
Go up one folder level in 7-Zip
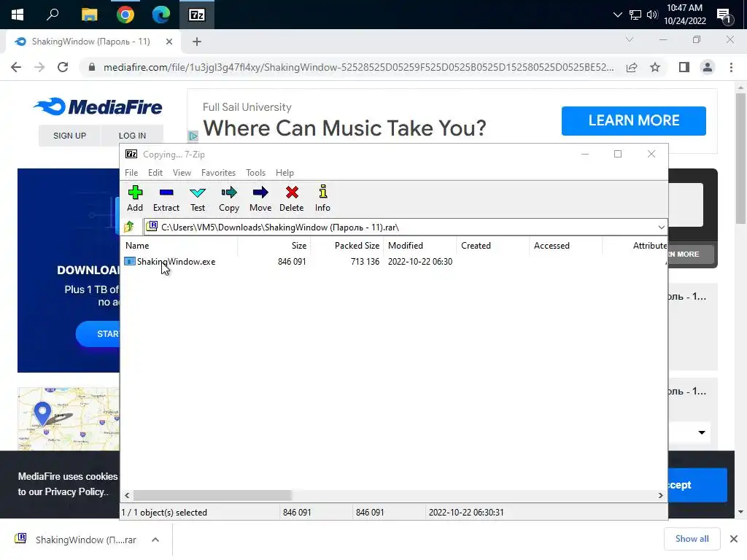tap(129, 227)
